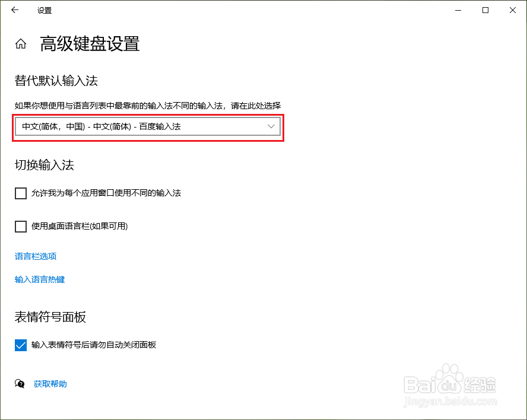This screenshot has height=420, width=527.
Task: Open Settings home via house icon
Action: [x=21, y=44]
